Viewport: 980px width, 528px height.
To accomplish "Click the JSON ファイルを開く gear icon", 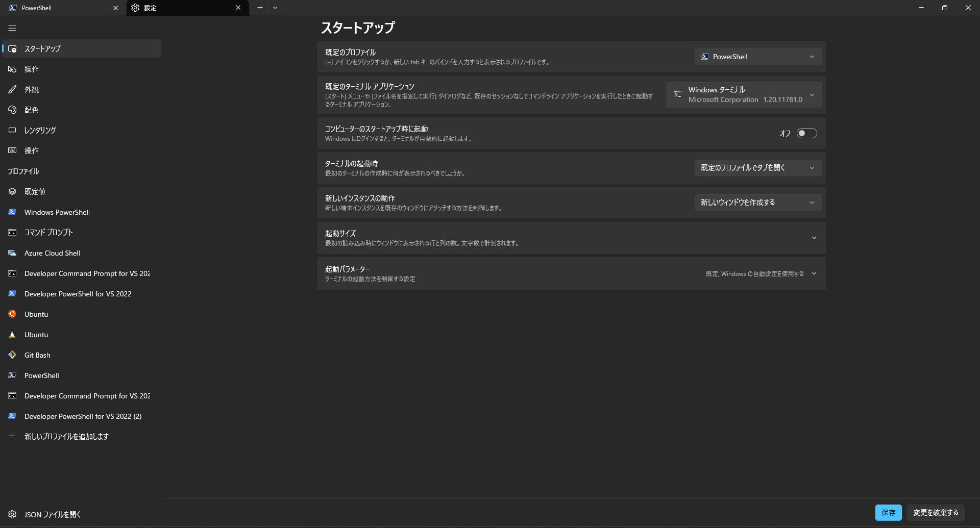I will pyautogui.click(x=12, y=514).
